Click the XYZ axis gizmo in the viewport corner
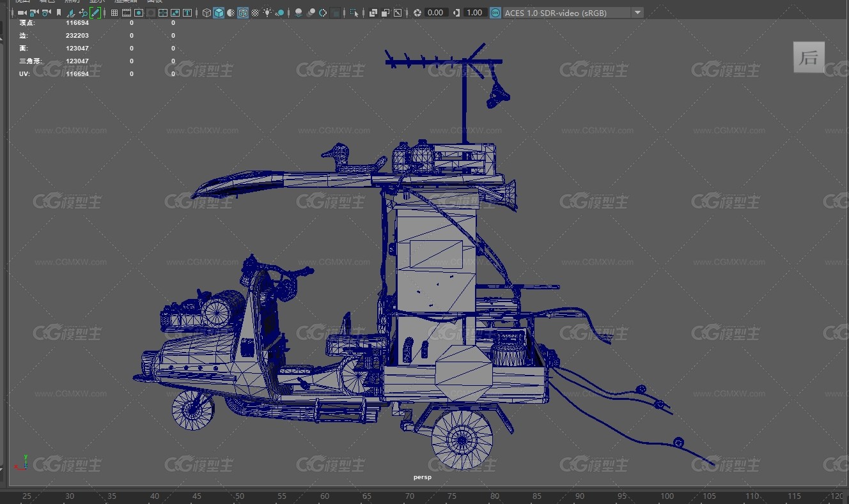 click(21, 462)
